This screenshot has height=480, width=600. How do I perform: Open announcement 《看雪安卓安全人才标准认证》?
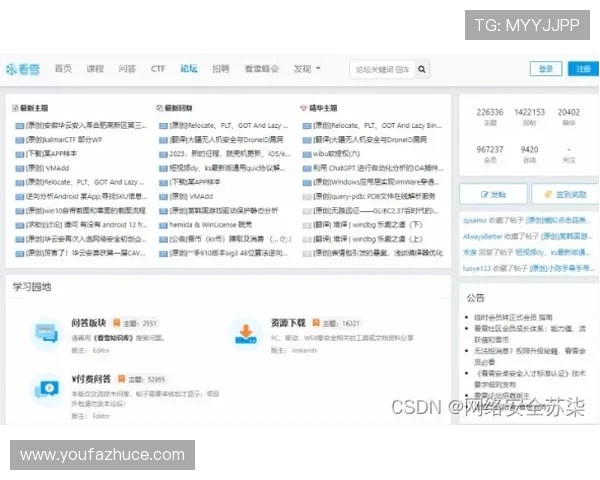530,379
